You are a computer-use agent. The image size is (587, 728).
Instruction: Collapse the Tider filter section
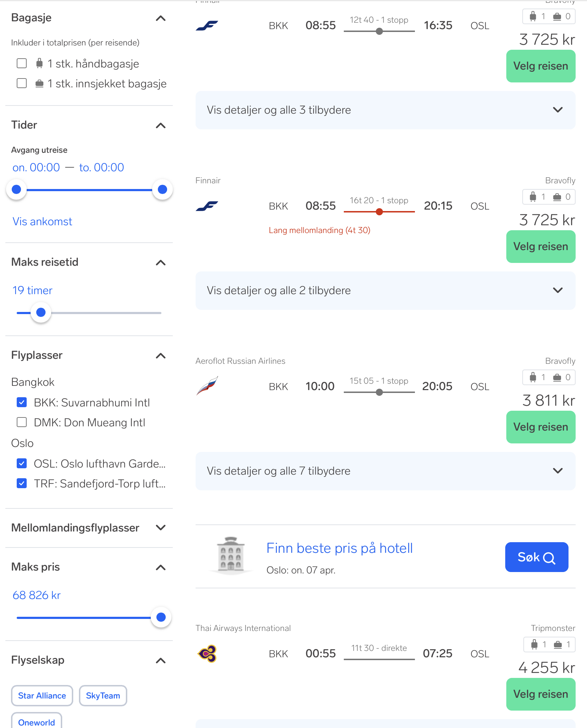point(161,125)
